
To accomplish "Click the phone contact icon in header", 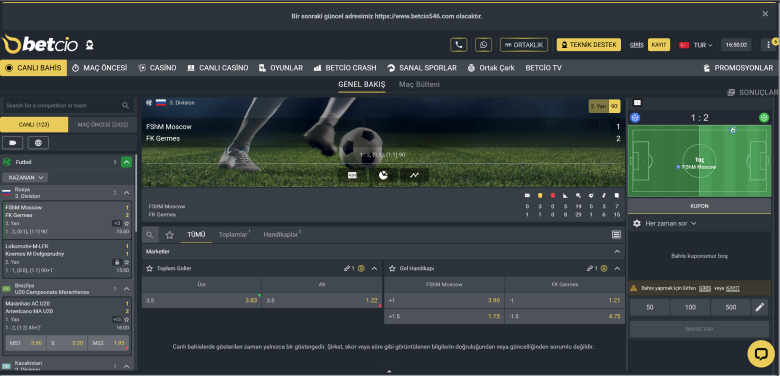I will pyautogui.click(x=459, y=45).
